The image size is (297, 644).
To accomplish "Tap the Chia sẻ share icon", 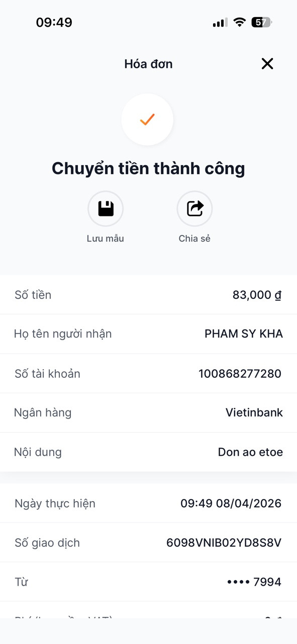I will [x=194, y=209].
